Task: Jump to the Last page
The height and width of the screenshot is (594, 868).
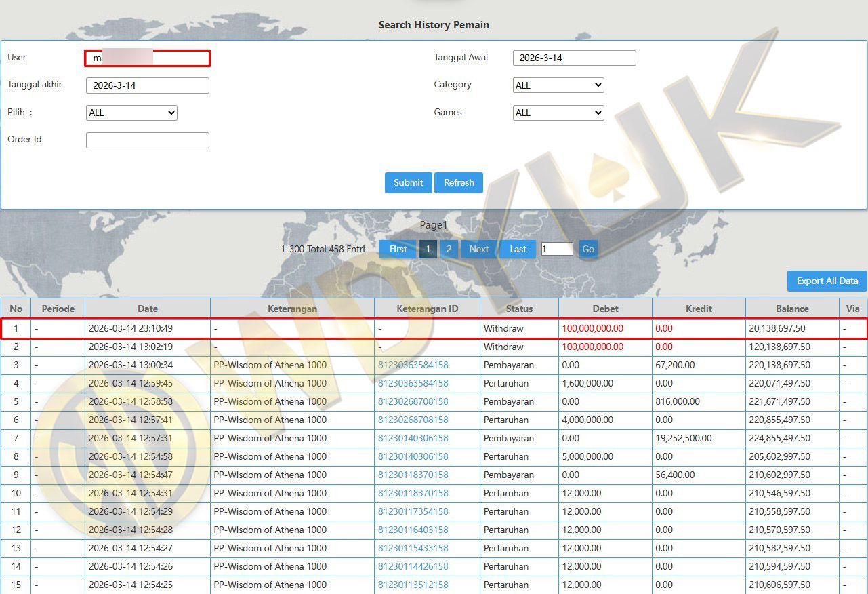Action: click(x=518, y=249)
